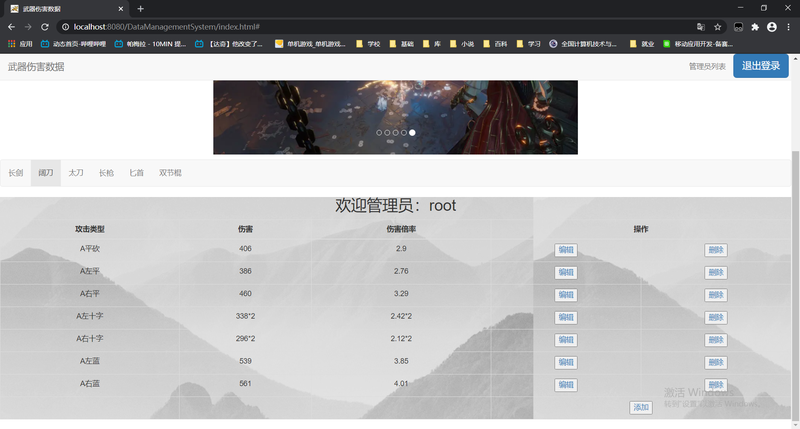Switch to the 长剑 weapon tab
Image resolution: width=800 pixels, height=429 pixels.
pyautogui.click(x=16, y=173)
